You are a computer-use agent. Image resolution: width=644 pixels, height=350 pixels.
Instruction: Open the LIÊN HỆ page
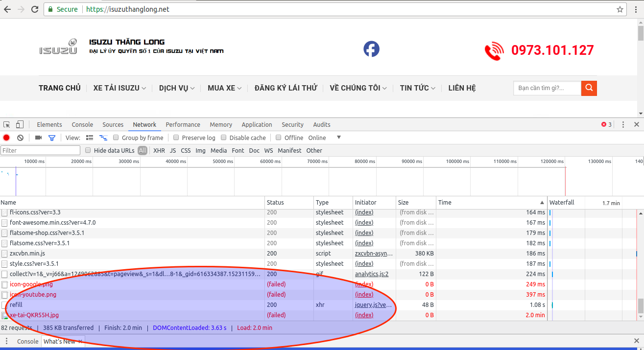click(x=462, y=88)
